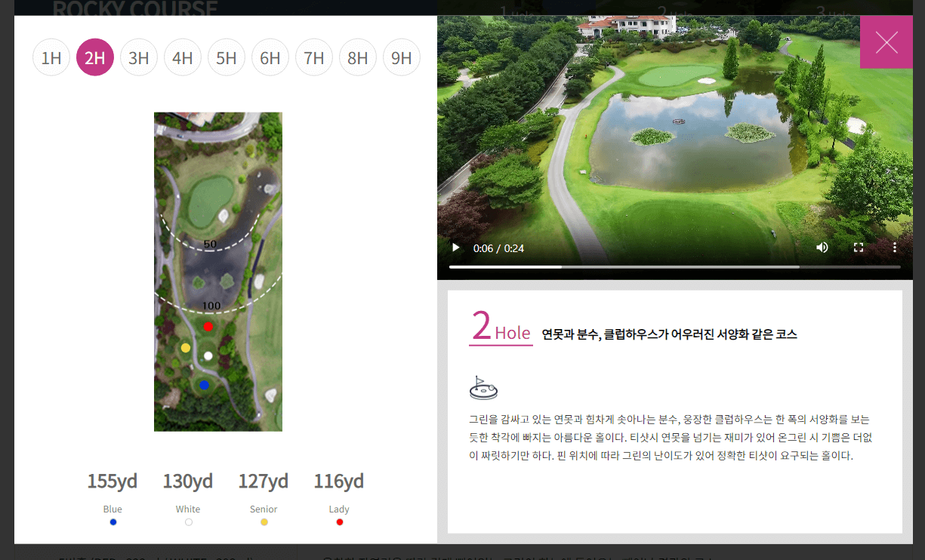Click the hole flag illustration icon
Image resolution: width=925 pixels, height=560 pixels.
click(x=483, y=386)
